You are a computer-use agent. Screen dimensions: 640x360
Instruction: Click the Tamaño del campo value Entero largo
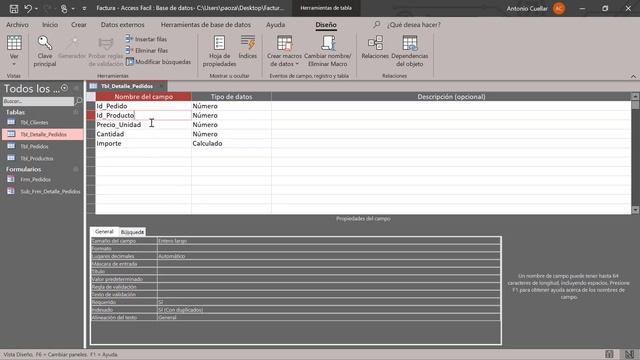click(329, 241)
